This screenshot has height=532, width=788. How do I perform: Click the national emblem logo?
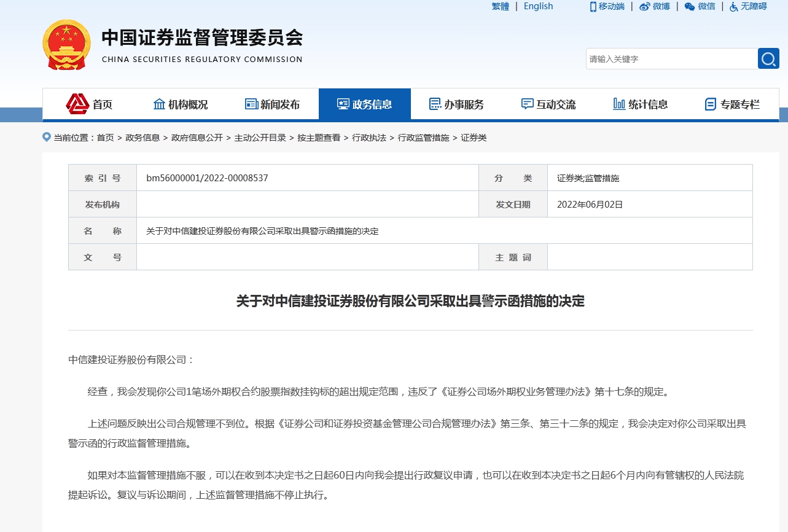[x=66, y=44]
